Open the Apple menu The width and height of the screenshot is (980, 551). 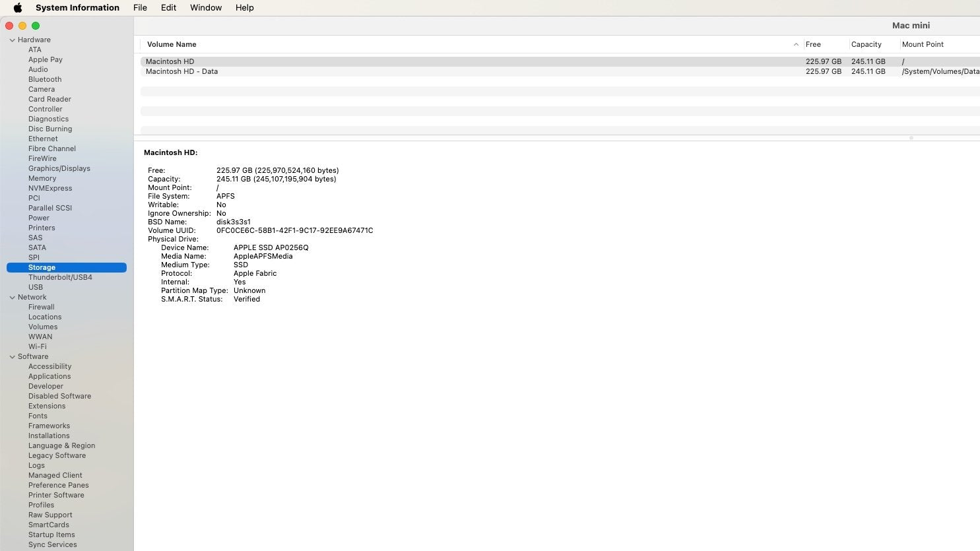18,8
